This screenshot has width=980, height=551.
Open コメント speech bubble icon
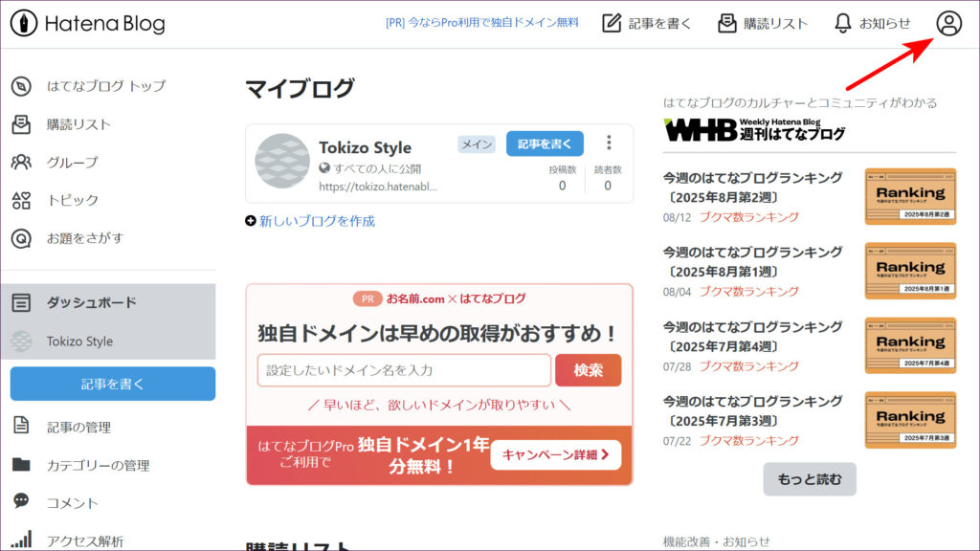pos(21,502)
